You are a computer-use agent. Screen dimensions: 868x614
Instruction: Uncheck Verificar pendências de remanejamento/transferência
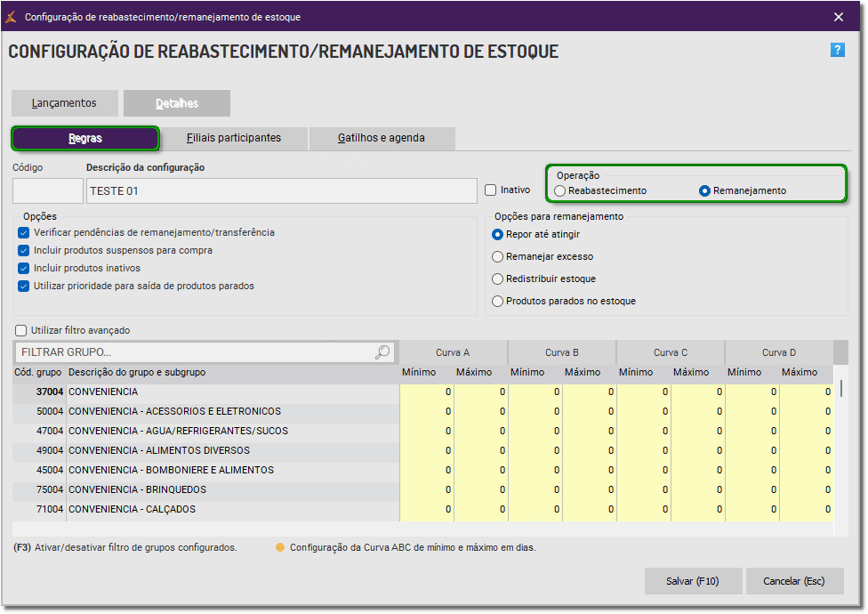(23, 232)
